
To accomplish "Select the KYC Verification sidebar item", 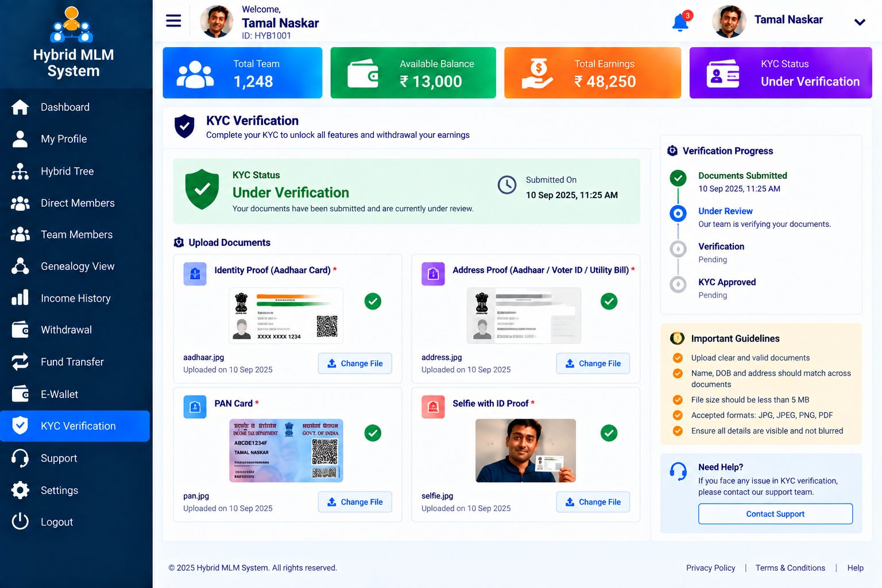I will 75,426.
